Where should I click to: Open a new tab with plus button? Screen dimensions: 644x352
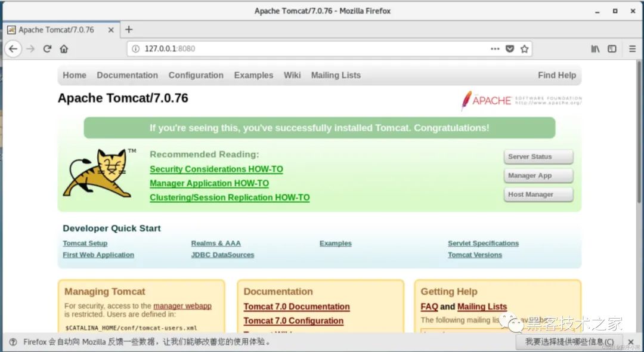129,30
